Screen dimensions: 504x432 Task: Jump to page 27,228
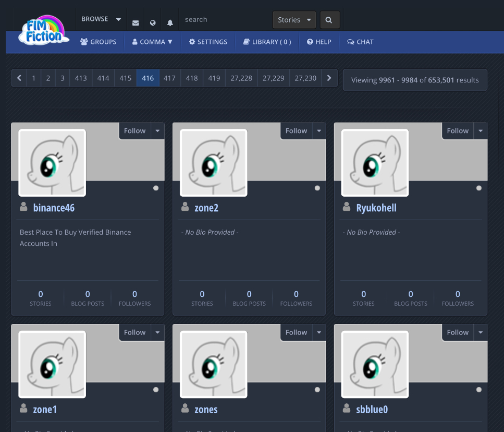pyautogui.click(x=241, y=78)
